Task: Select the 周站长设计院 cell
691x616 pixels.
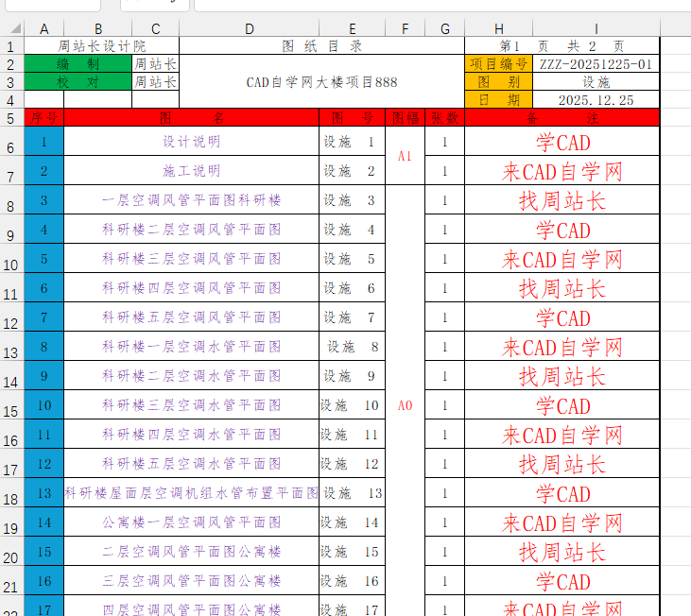Action: tap(101, 45)
